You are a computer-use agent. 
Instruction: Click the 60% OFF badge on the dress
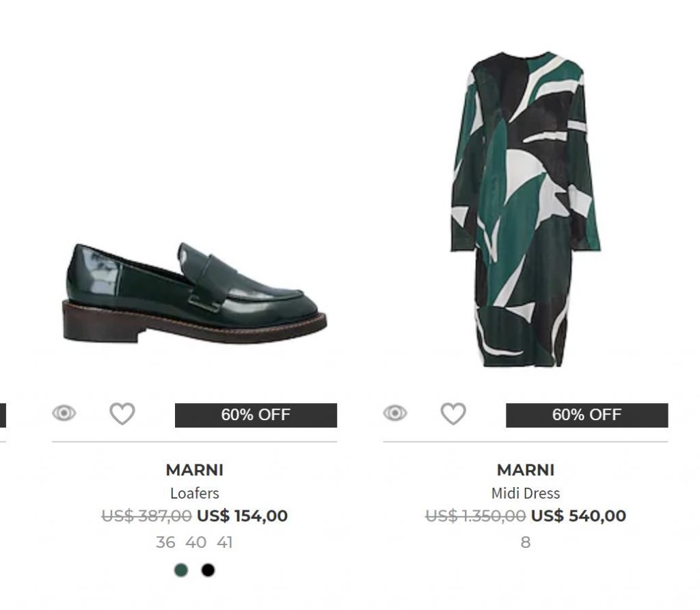(587, 415)
